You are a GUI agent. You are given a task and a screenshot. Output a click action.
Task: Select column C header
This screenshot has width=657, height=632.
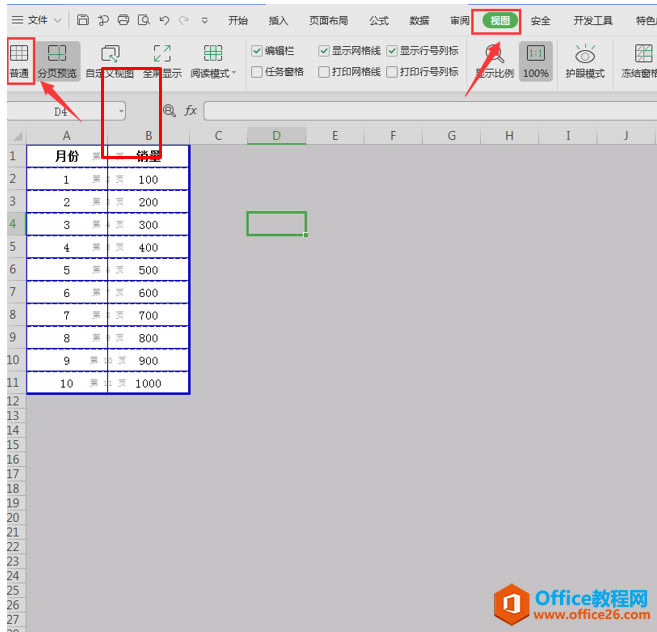[x=218, y=136]
